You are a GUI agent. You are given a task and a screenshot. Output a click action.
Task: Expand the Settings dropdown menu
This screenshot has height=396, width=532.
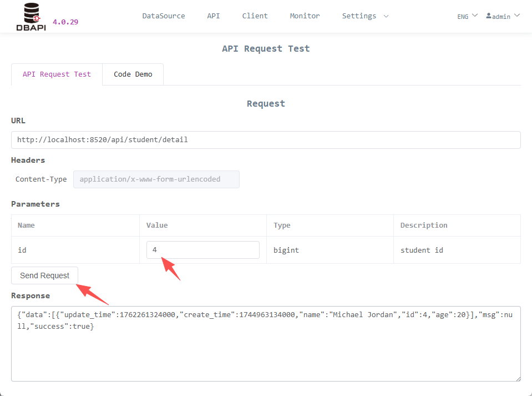click(x=364, y=16)
